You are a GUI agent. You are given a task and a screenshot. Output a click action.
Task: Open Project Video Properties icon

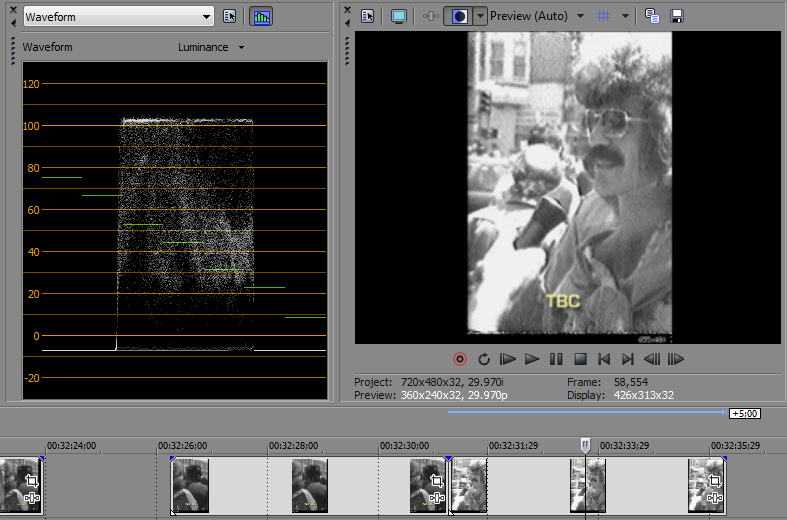click(x=368, y=16)
